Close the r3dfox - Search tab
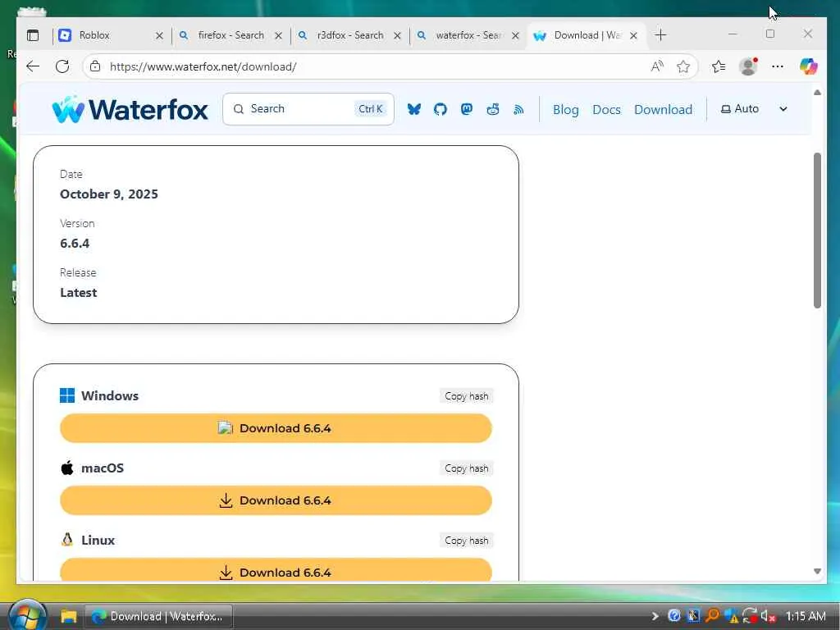Viewport: 840px width, 630px height. (x=397, y=35)
